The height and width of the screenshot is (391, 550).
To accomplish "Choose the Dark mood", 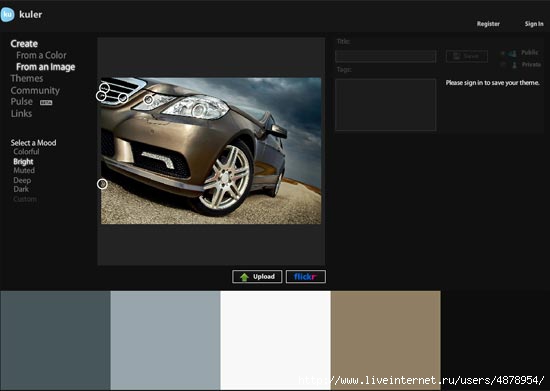I will tap(21, 189).
